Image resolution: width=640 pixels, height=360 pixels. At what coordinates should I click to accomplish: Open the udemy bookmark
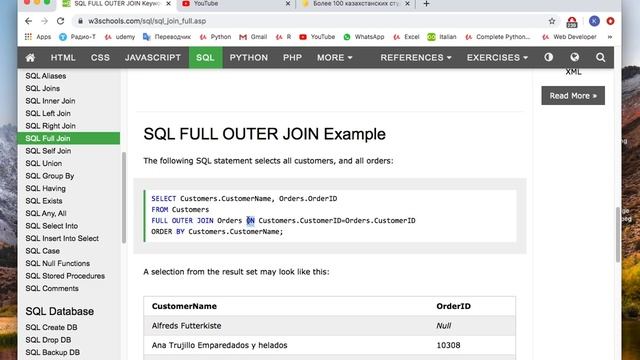[x=120, y=37]
